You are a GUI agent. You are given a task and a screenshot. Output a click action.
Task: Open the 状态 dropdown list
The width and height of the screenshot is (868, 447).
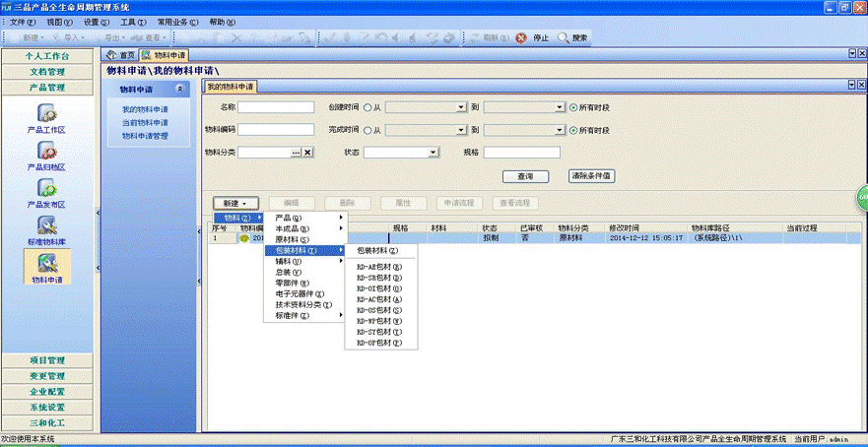[x=433, y=153]
